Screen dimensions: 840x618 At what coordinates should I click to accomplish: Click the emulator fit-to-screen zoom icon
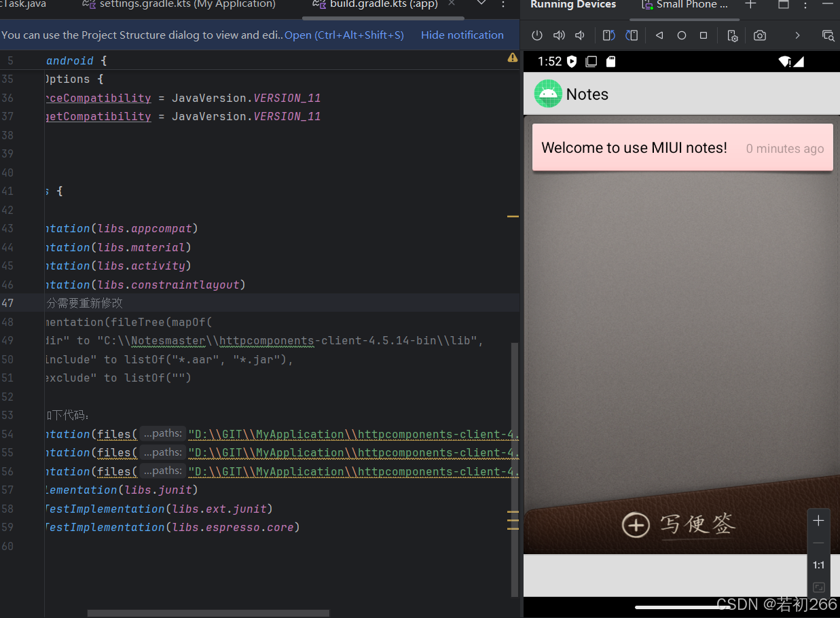pos(819,587)
